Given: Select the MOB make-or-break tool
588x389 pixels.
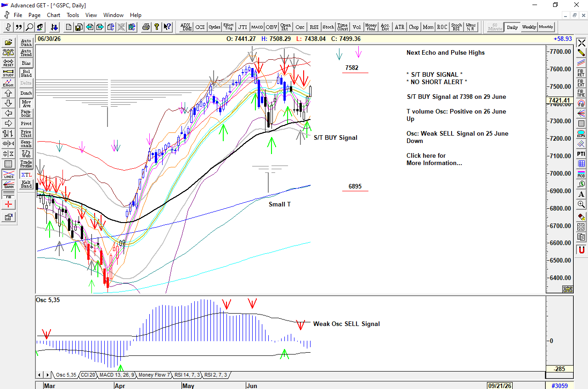Looking at the screenshot, I should point(581,174).
